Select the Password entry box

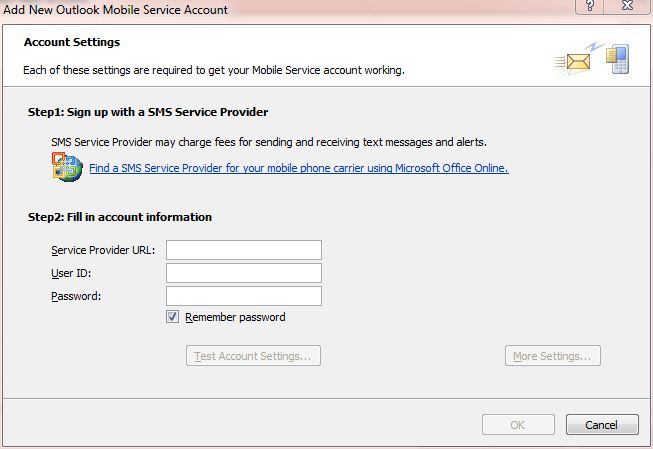coord(243,296)
